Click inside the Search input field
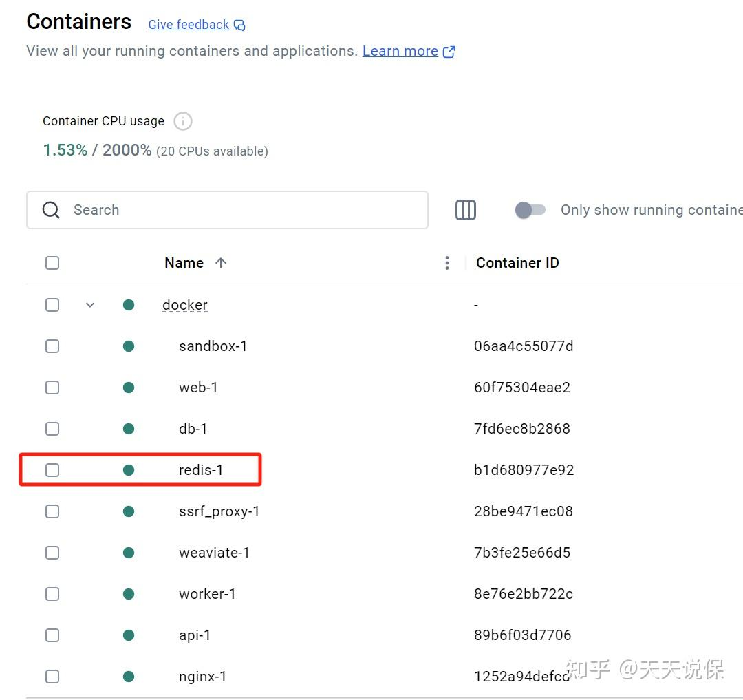Viewport: 743px width, 700px height. click(x=206, y=210)
